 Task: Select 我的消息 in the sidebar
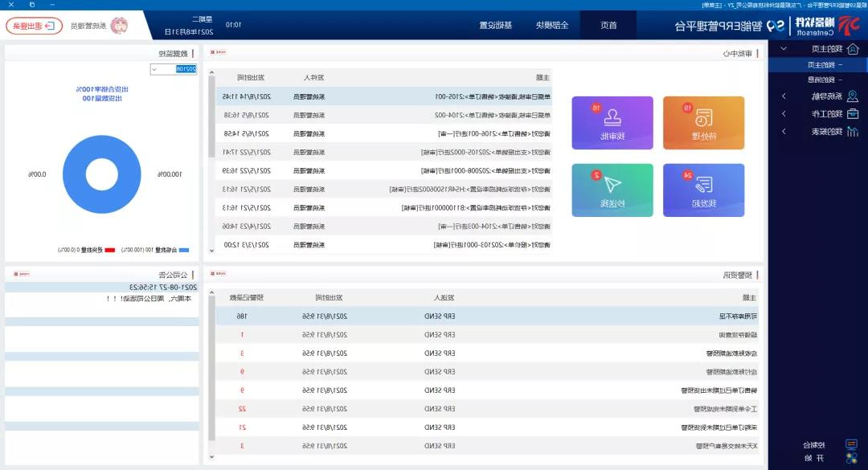[820, 80]
